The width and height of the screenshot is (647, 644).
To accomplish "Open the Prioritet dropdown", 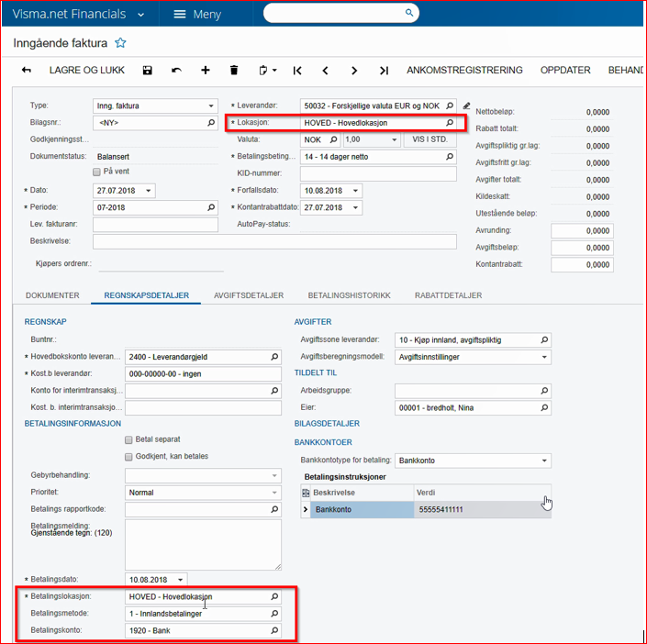I will point(274,493).
